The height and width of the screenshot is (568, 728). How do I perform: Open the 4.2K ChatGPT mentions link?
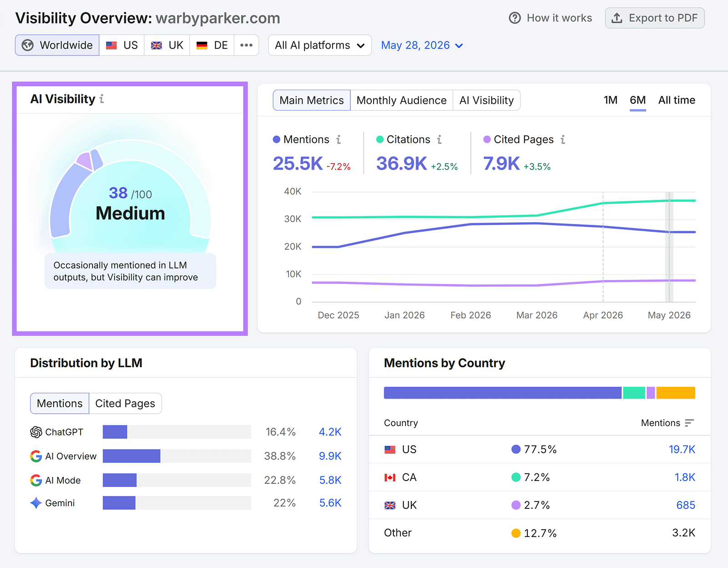click(x=330, y=432)
